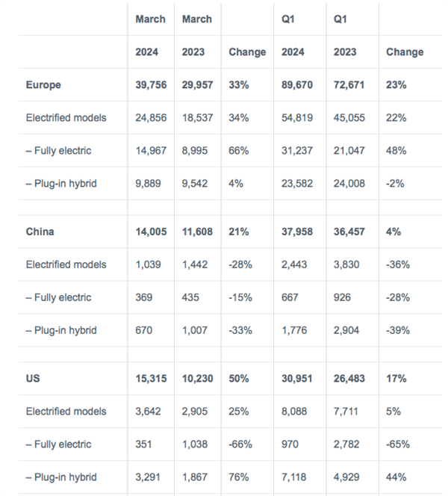Click the US row label
The image size is (448, 496).
[x=33, y=379]
